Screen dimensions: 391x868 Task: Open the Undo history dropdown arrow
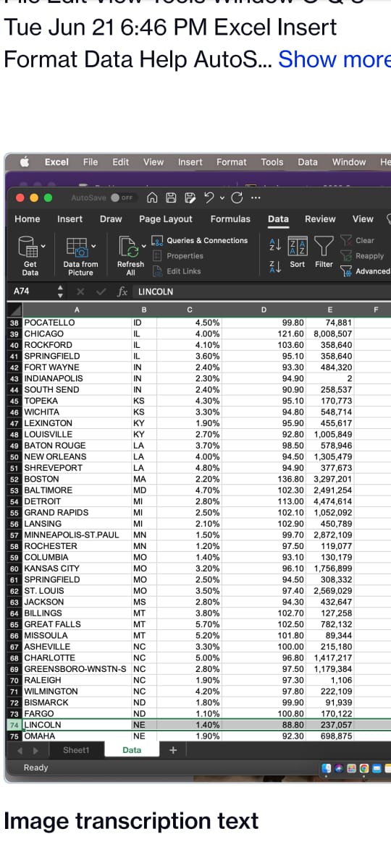(x=222, y=197)
